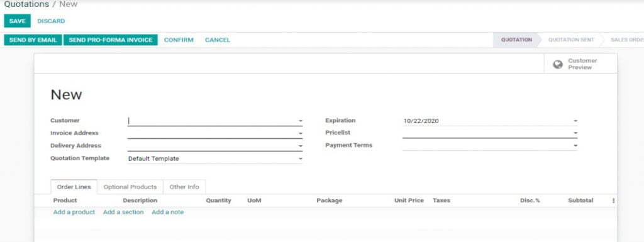Click the Package column header
This screenshot has height=242, width=644.
click(x=330, y=201)
